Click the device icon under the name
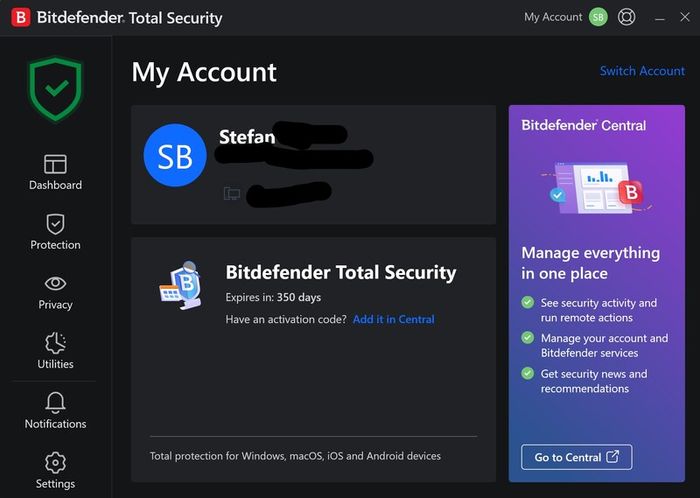 point(232,194)
